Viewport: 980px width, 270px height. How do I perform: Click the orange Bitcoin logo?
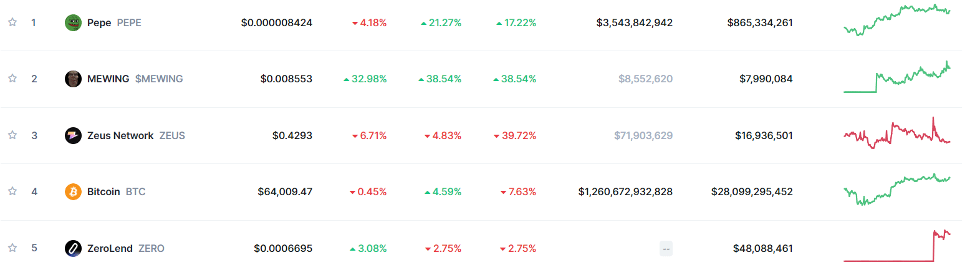point(73,191)
